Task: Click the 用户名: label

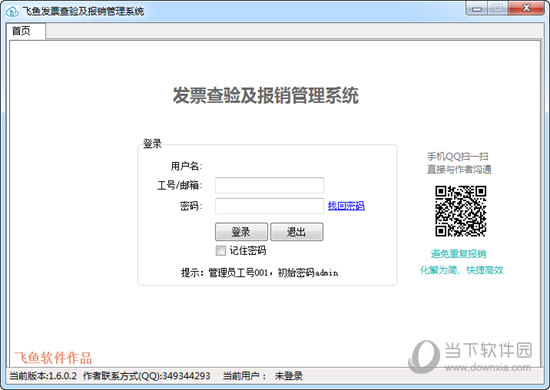Action: (x=186, y=166)
